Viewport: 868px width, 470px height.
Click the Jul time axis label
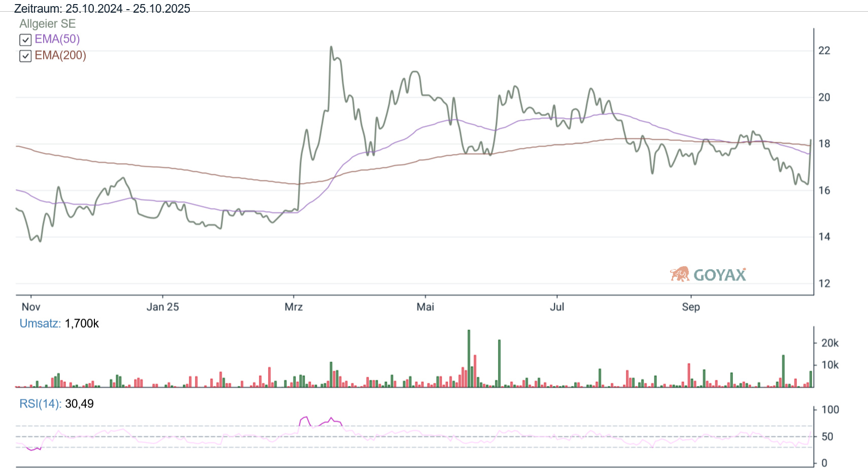(557, 307)
